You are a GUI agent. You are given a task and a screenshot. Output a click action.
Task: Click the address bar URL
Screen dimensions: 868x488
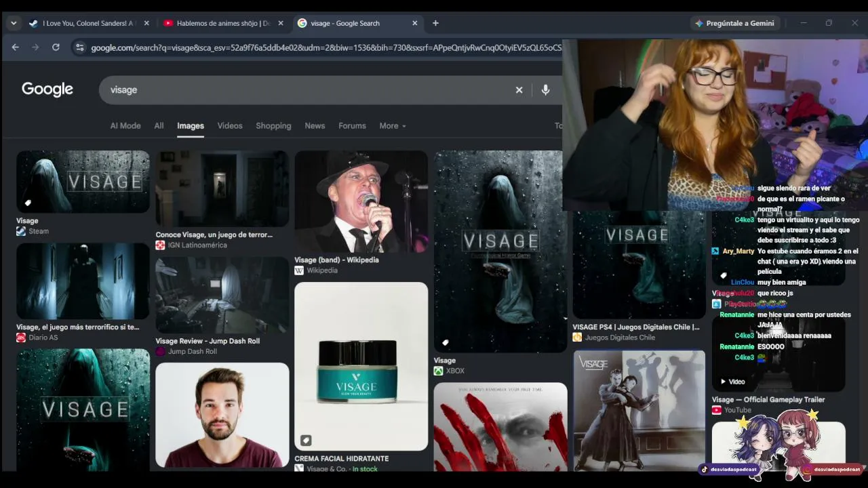(325, 47)
